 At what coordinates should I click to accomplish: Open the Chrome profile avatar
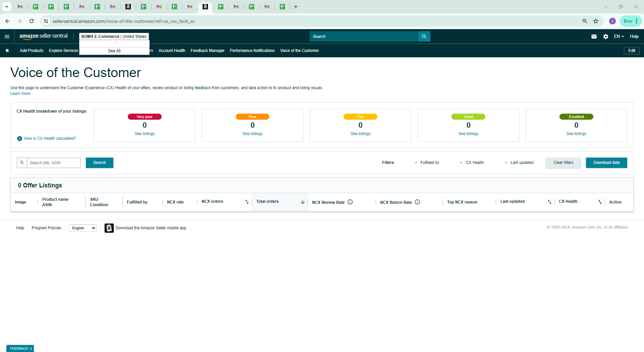612,21
